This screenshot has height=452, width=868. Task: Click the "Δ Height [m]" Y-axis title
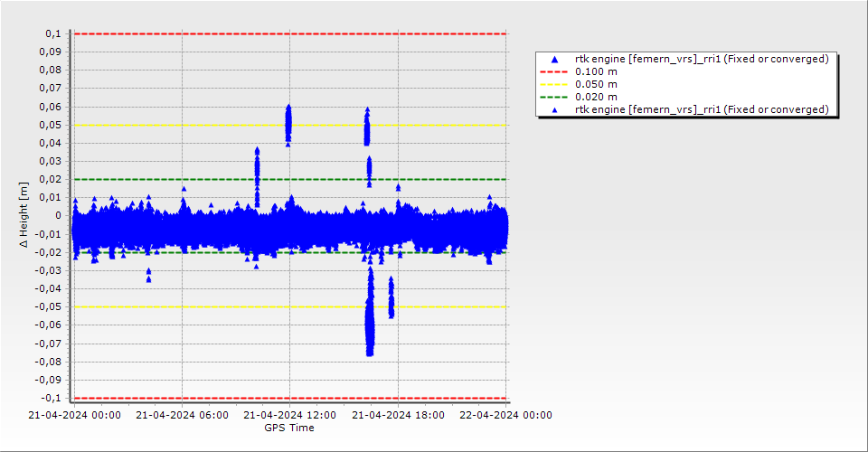[x=24, y=215]
